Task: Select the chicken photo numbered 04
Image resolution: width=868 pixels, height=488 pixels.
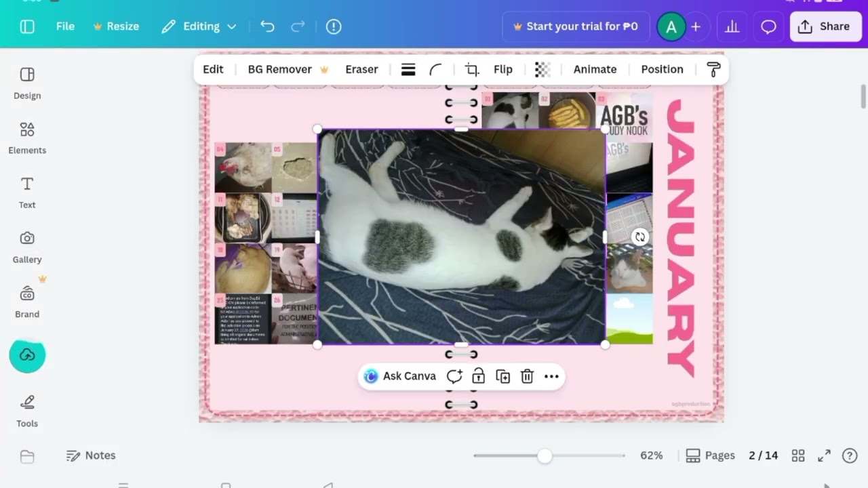Action: pos(243,167)
